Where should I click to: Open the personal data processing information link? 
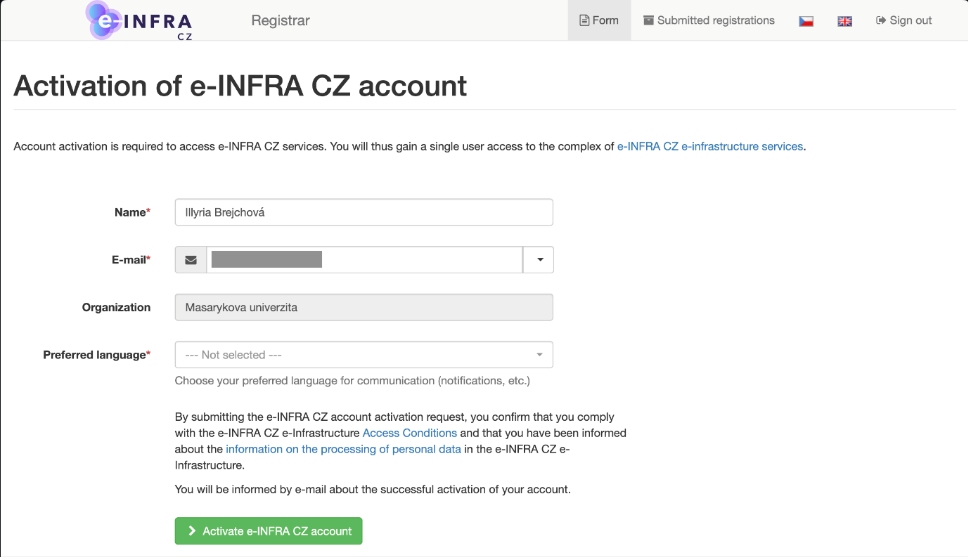343,449
